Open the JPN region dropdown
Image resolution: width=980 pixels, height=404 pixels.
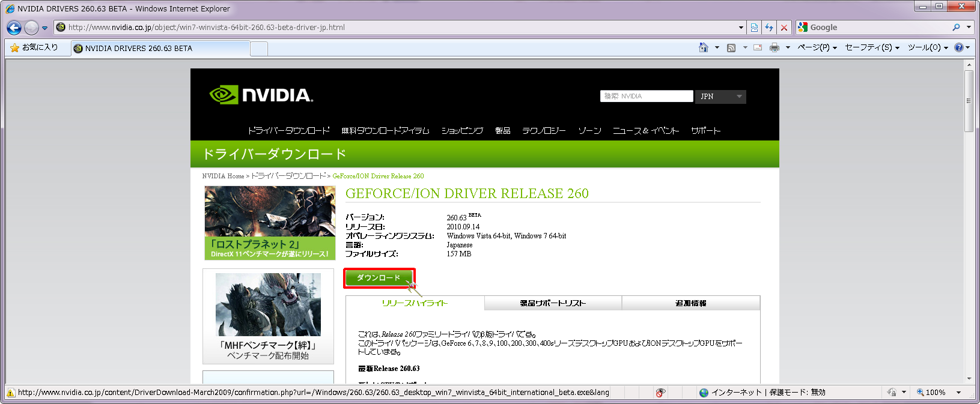[x=720, y=97]
